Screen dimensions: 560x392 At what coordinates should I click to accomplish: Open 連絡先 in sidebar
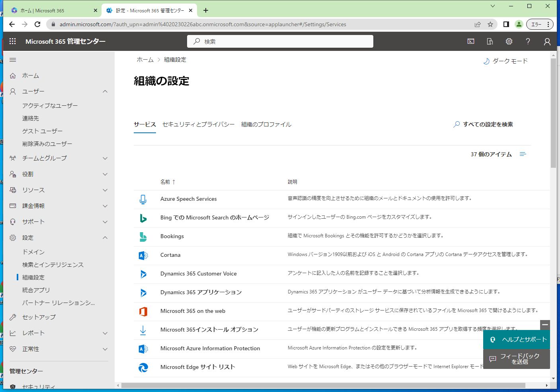tap(31, 118)
